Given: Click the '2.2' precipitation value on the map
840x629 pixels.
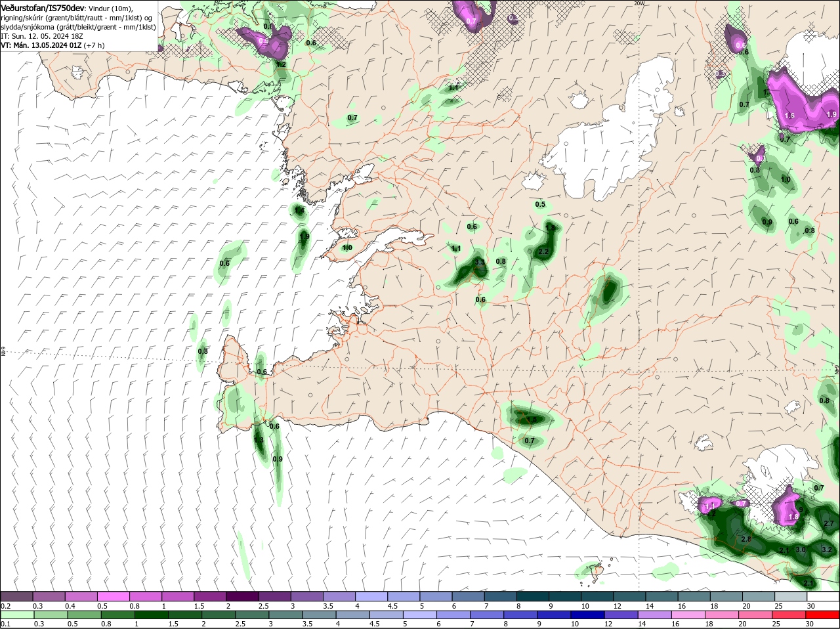Looking at the screenshot, I should coord(543,252).
